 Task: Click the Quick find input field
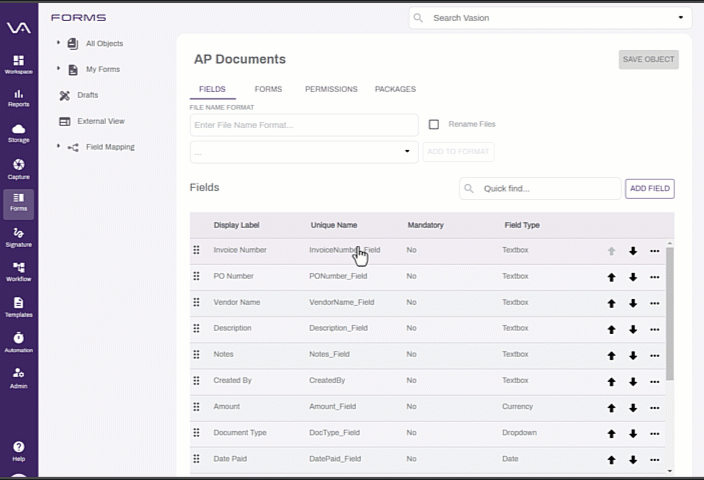coord(540,189)
